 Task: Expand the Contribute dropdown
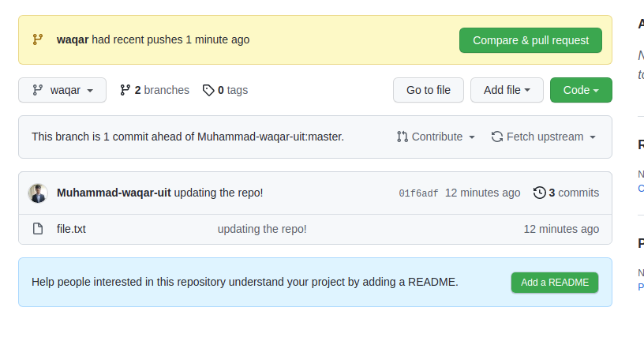pos(436,137)
